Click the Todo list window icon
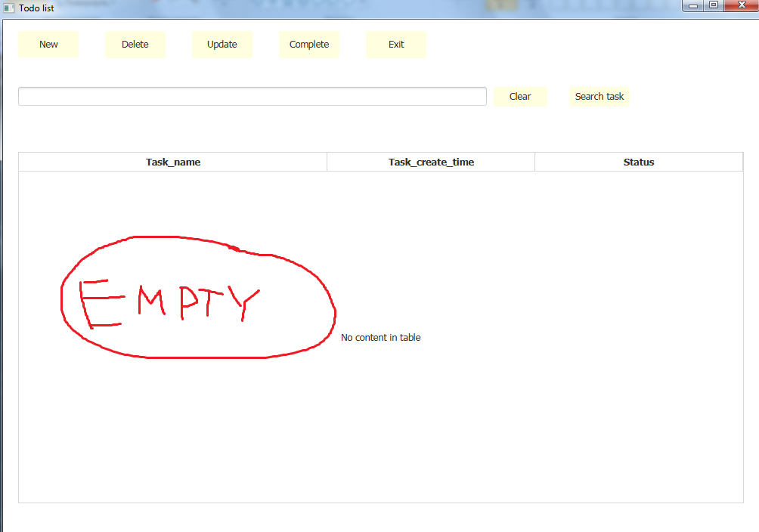The height and width of the screenshot is (532, 759). click(9, 8)
